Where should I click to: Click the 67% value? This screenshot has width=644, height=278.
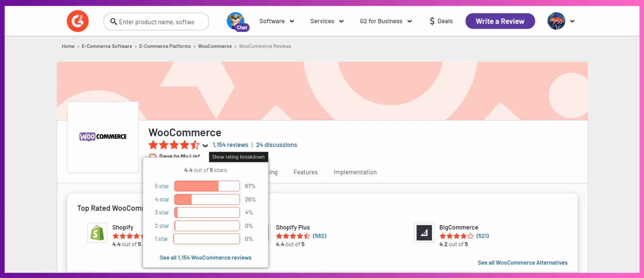pyautogui.click(x=250, y=186)
